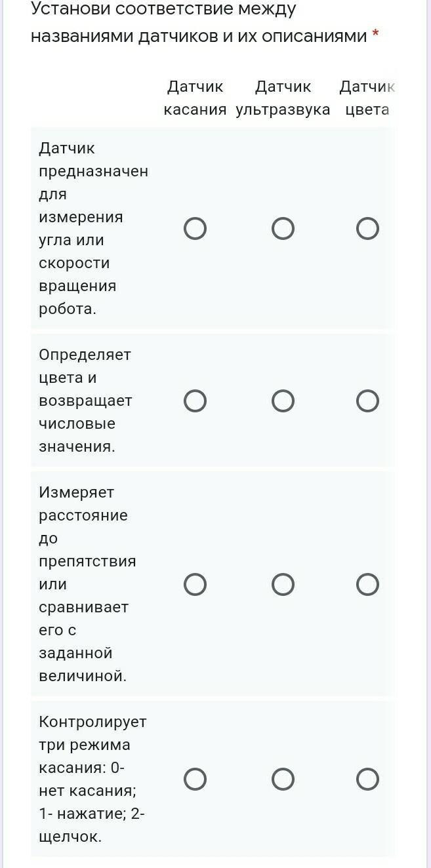Select Датчик ультразвука for the rotation angle row
Screen dimensions: 431x868
[283, 229]
